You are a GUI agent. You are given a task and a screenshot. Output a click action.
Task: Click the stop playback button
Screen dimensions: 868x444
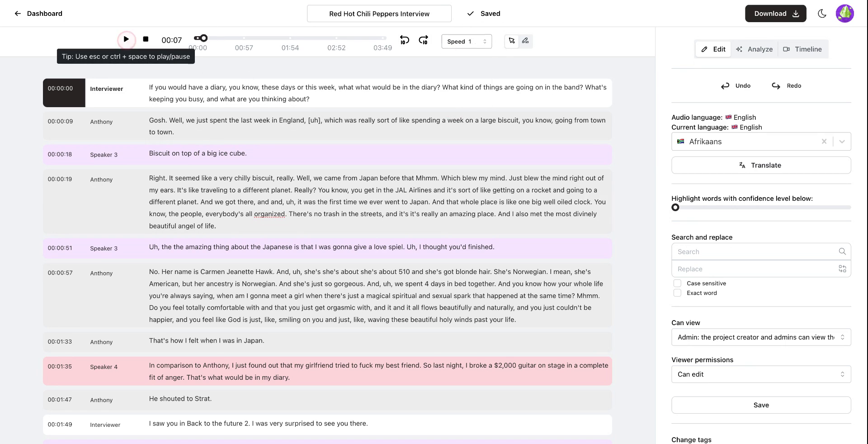[146, 39]
